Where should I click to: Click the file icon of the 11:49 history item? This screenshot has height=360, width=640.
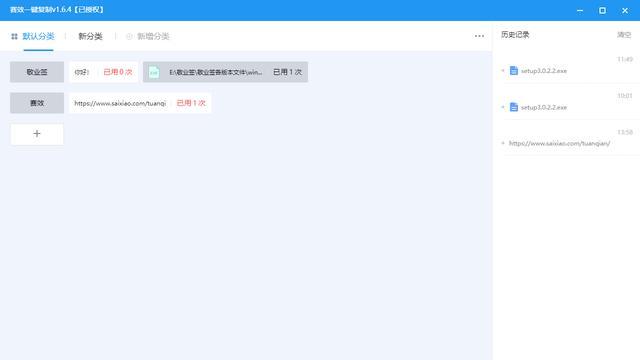tap(514, 71)
